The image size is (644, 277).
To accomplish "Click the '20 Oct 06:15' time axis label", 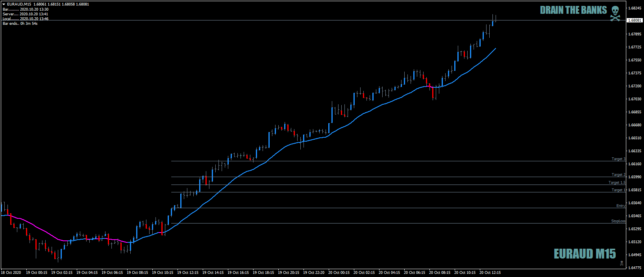I will coord(415,273).
